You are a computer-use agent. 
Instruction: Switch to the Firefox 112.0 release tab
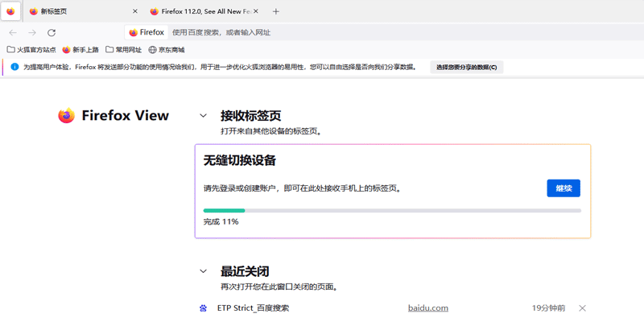click(200, 12)
